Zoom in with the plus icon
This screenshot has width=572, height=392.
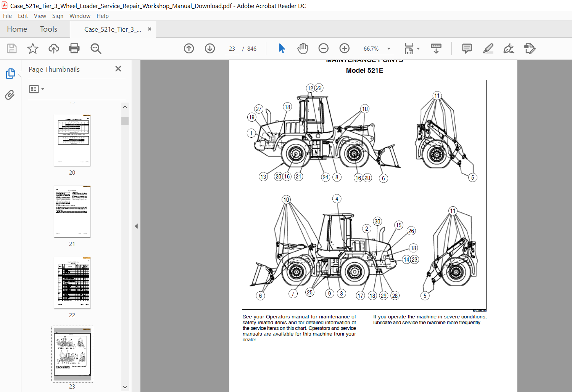(x=345, y=48)
